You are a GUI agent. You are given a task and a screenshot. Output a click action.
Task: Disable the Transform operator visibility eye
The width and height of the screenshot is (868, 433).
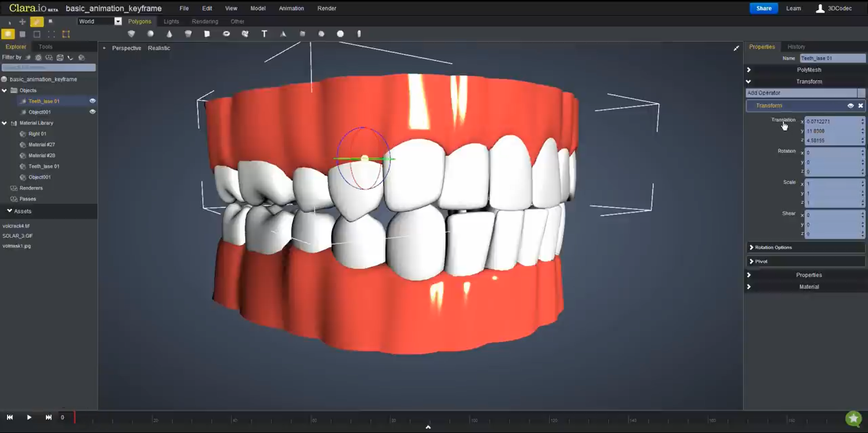click(x=850, y=105)
